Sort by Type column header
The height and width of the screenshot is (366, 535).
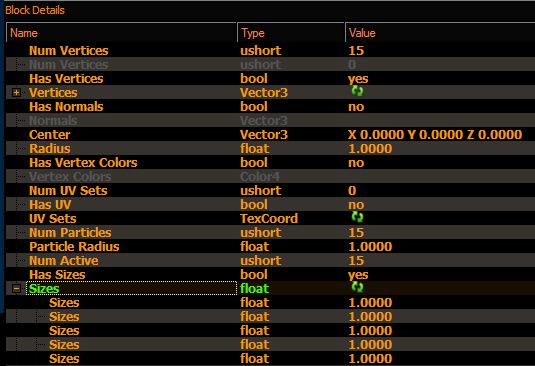point(291,33)
